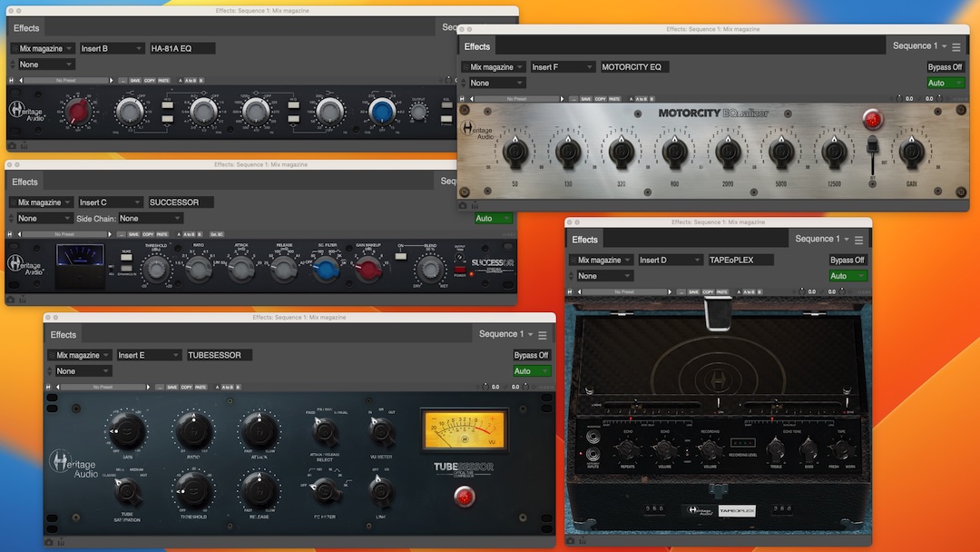
Task: Click the next-preset arrow in the HA-81A EQ toolbar
Action: click(x=111, y=80)
